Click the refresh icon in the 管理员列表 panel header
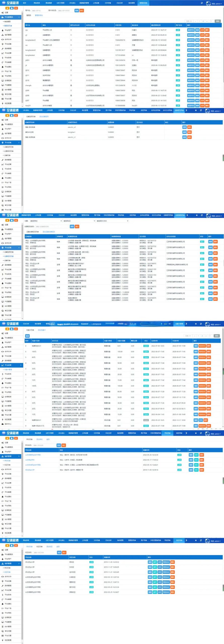The height and width of the screenshot is (644, 224). tap(202, 3)
